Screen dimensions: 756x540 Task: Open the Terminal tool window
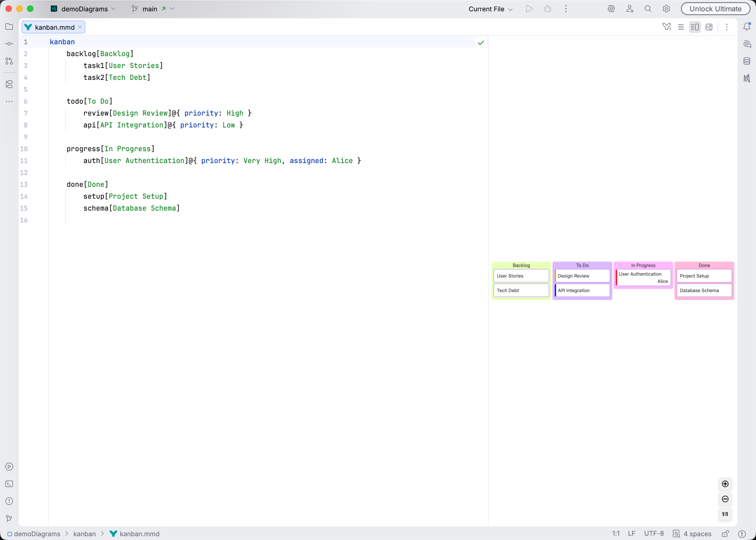click(x=9, y=484)
